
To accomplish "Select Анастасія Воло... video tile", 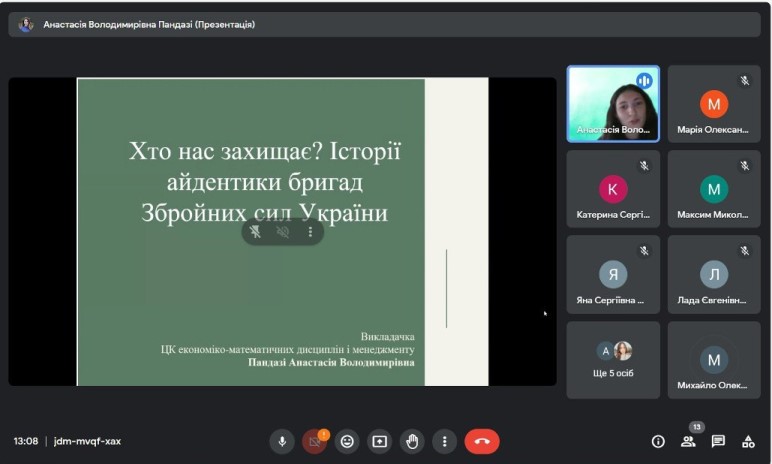I will tap(613, 104).
